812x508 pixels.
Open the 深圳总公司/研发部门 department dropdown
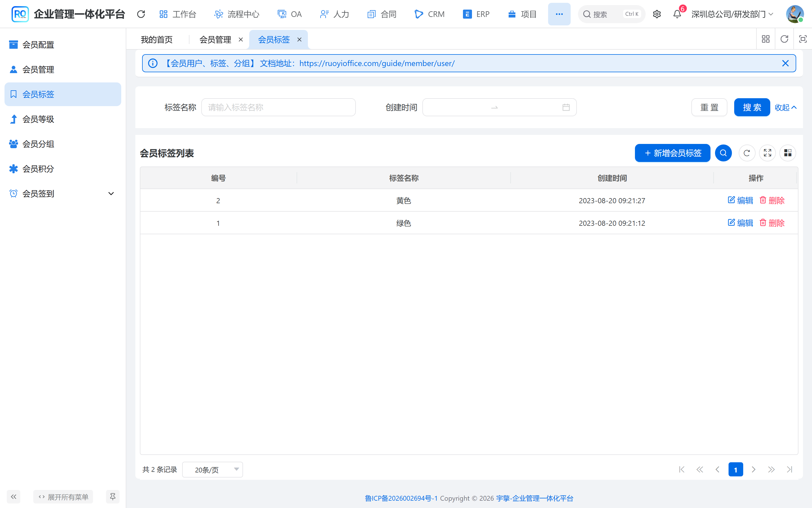pyautogui.click(x=732, y=14)
